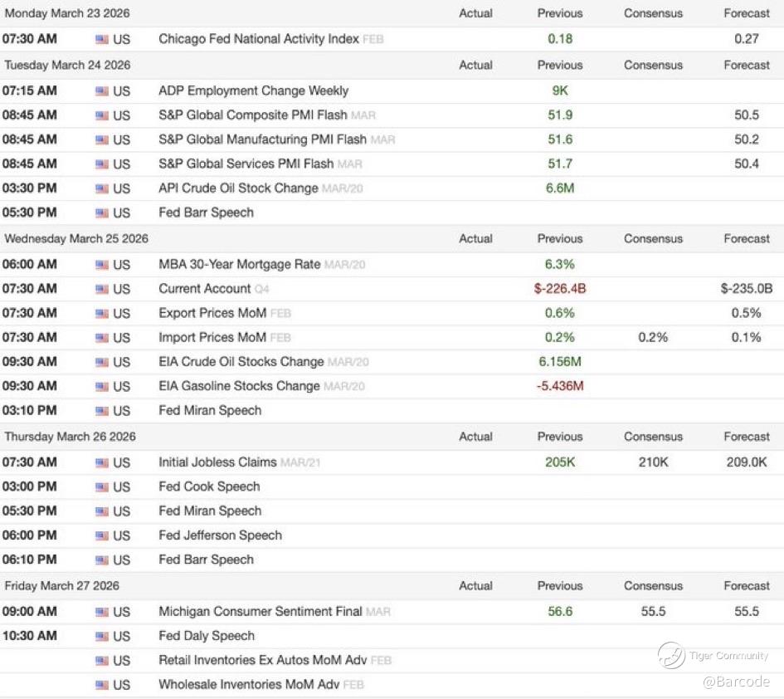Select the flag icon on Wholesale Inventories row
This screenshot has height=699, width=784.
coord(102,685)
